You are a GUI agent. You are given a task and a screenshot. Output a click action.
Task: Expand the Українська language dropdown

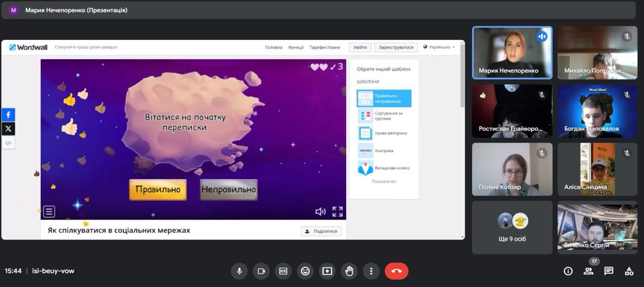click(x=439, y=47)
